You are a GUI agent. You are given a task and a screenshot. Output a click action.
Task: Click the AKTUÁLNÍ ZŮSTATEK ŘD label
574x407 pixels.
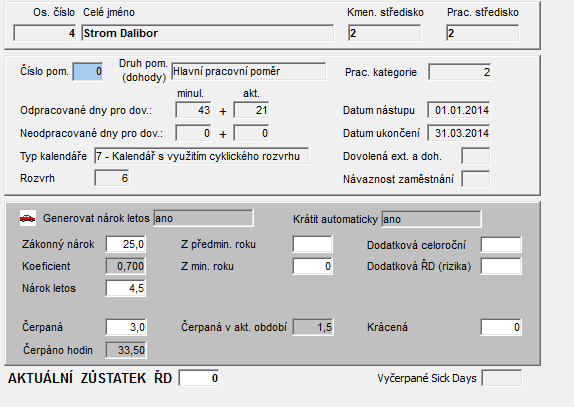coord(90,378)
